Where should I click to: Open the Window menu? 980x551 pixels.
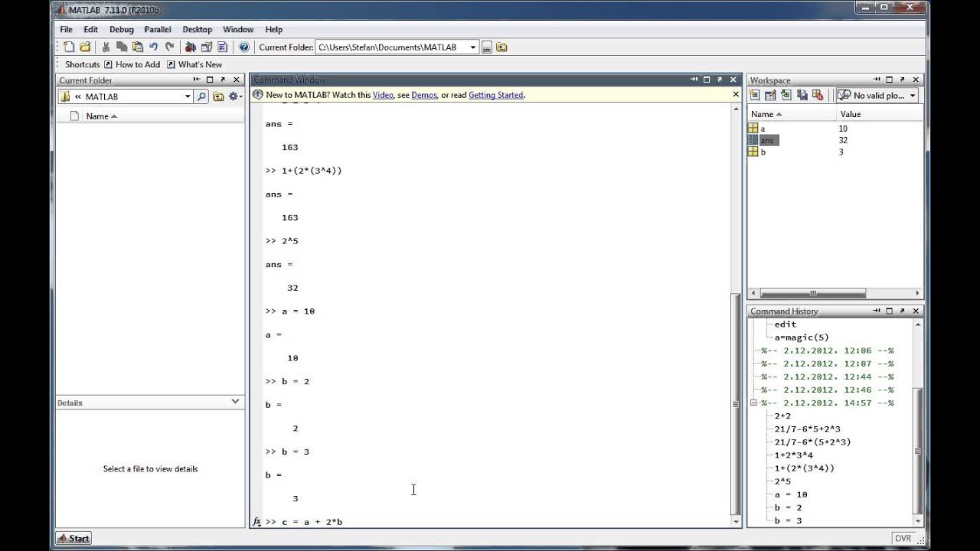click(238, 29)
